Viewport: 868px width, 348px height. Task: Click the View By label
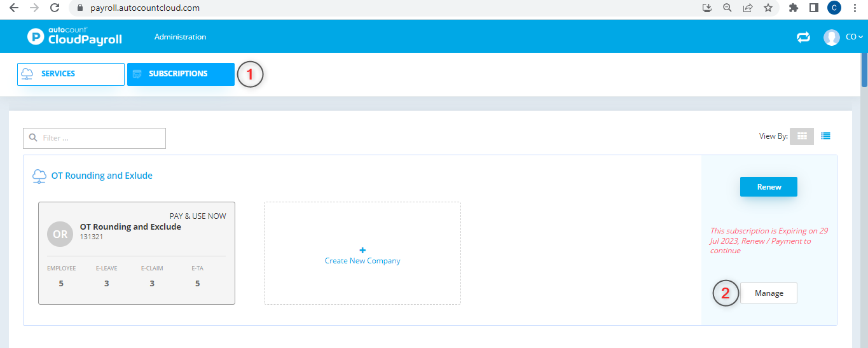pyautogui.click(x=773, y=136)
